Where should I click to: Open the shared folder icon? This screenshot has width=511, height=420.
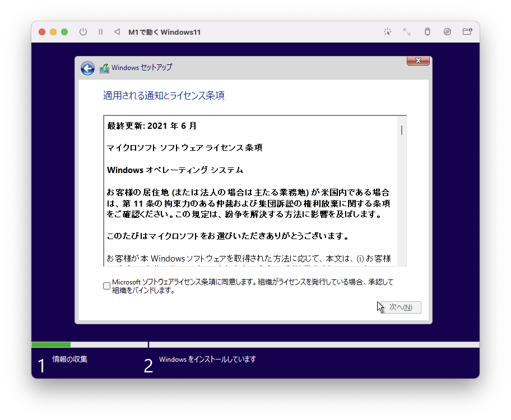point(467,31)
